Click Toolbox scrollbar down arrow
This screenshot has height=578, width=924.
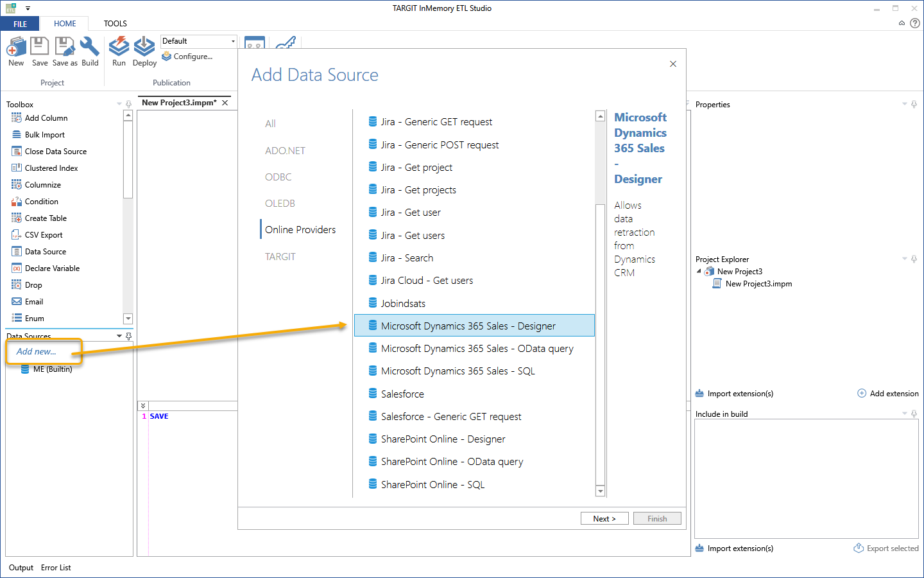coord(128,319)
